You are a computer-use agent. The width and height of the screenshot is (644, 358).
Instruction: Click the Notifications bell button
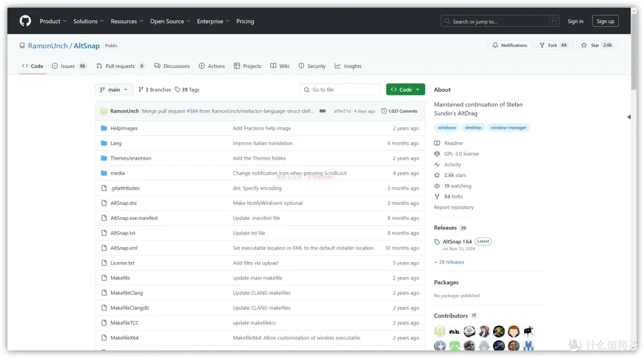pyautogui.click(x=510, y=45)
